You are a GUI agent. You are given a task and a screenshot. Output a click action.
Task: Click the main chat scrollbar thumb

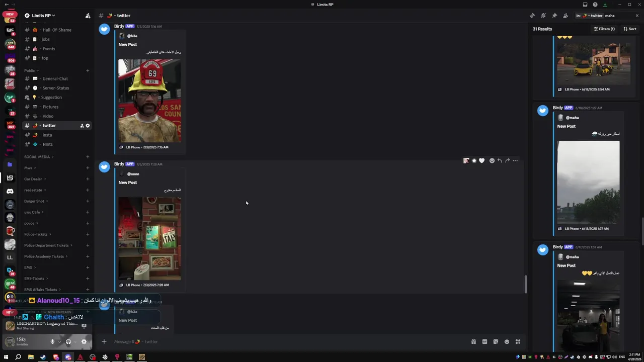point(526,284)
